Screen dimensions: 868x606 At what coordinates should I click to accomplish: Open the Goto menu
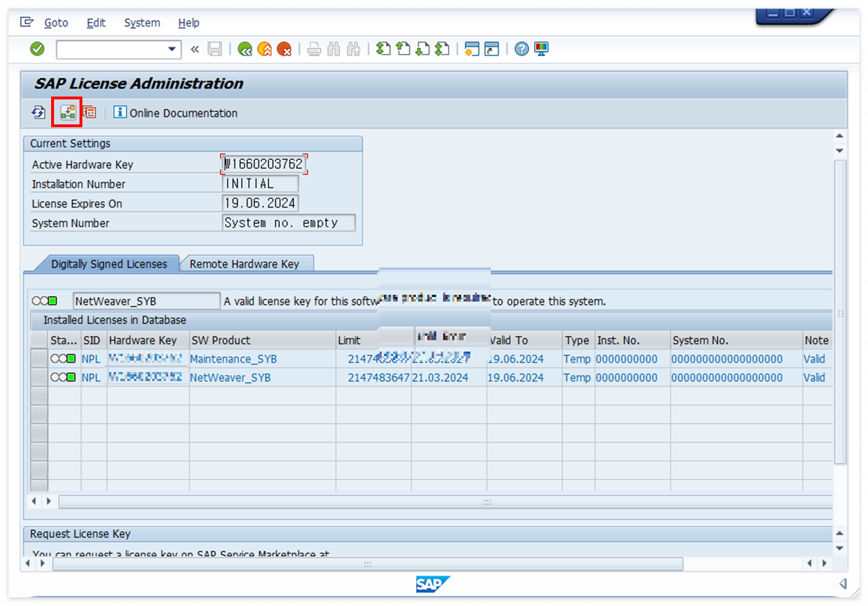[56, 23]
